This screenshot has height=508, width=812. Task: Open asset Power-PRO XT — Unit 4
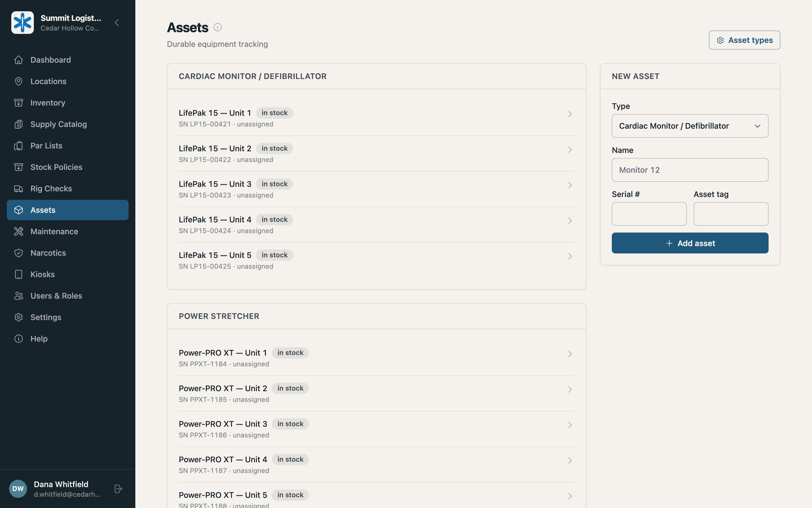tap(376, 465)
